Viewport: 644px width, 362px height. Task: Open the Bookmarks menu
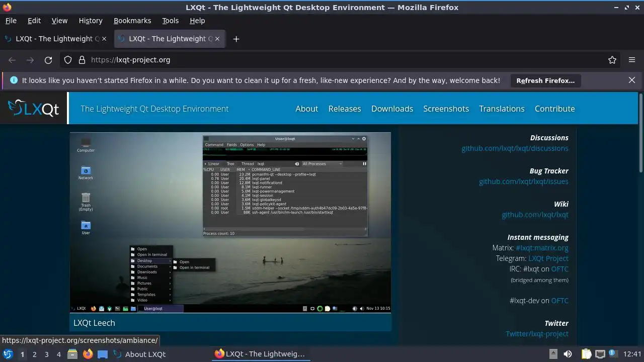point(132,21)
